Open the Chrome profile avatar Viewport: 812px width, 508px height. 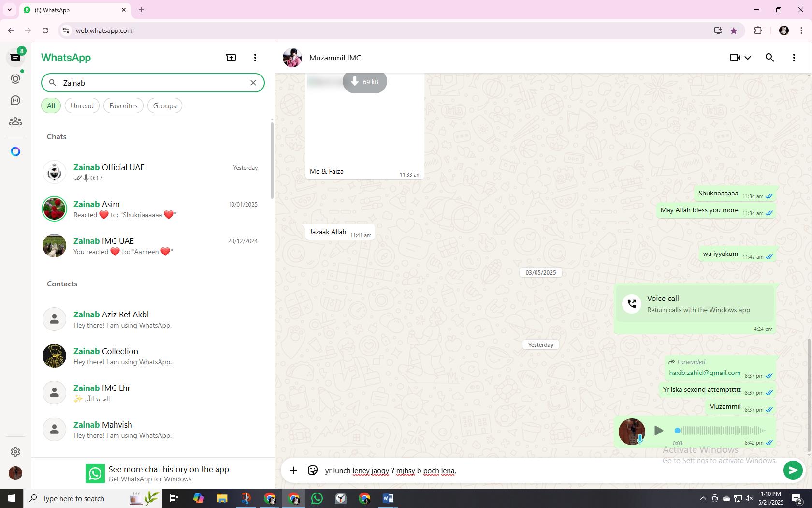(784, 30)
